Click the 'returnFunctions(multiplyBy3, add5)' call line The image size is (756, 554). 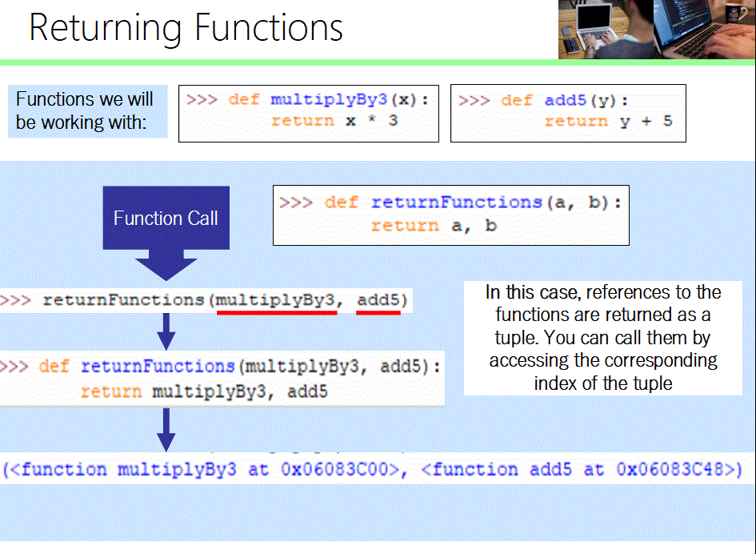point(205,300)
